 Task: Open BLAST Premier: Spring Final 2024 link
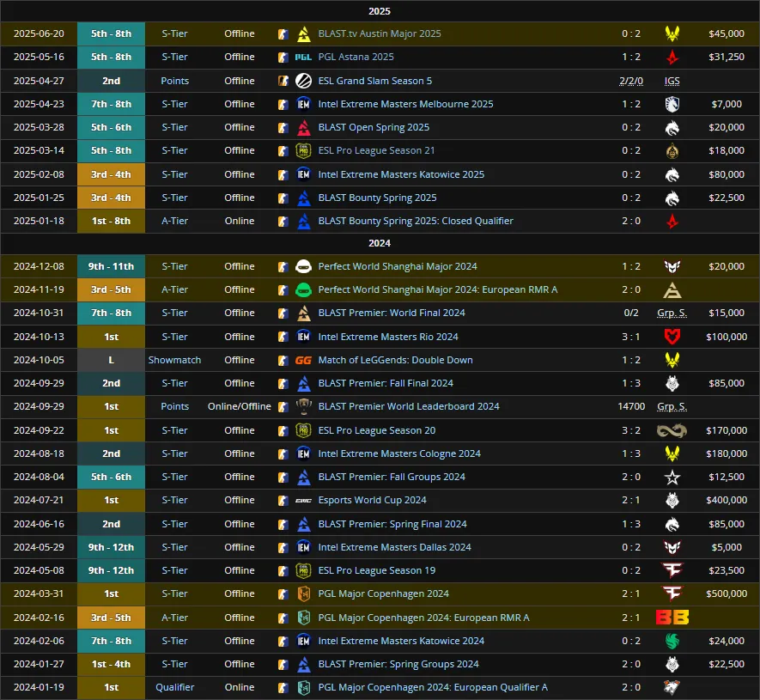392,524
